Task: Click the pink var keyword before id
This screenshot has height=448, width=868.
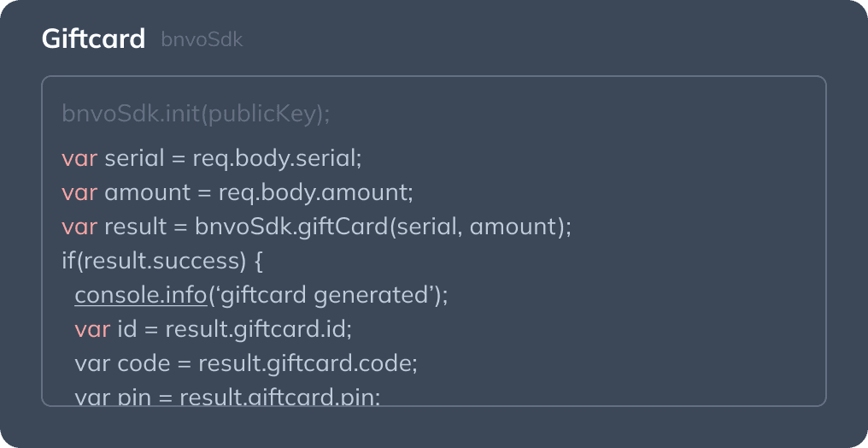Action: click(92, 329)
